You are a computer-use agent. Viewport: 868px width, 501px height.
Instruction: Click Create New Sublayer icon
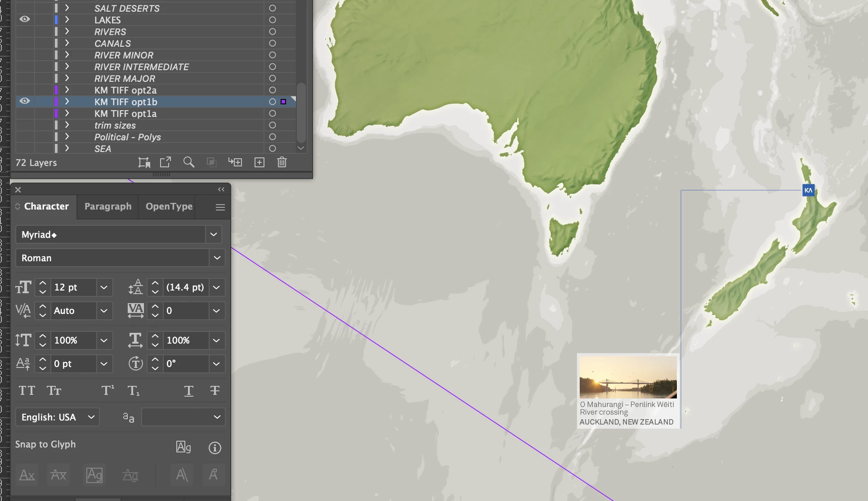point(235,162)
